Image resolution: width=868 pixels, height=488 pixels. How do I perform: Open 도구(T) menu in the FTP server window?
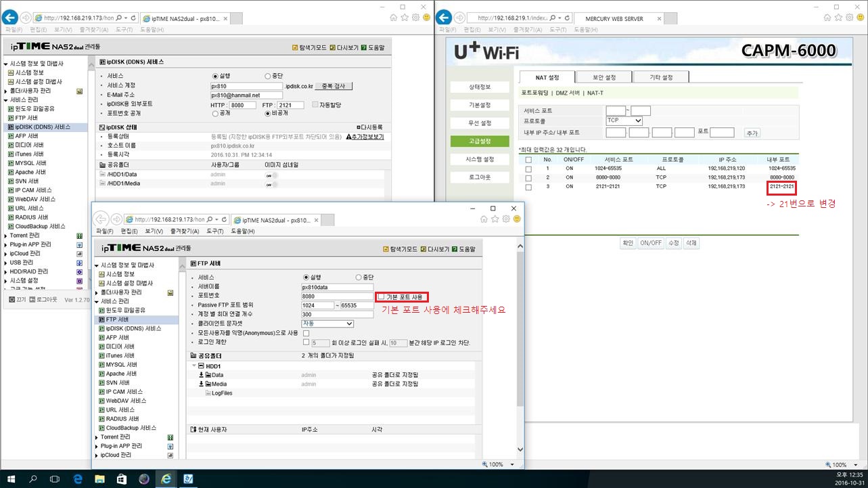pyautogui.click(x=214, y=231)
